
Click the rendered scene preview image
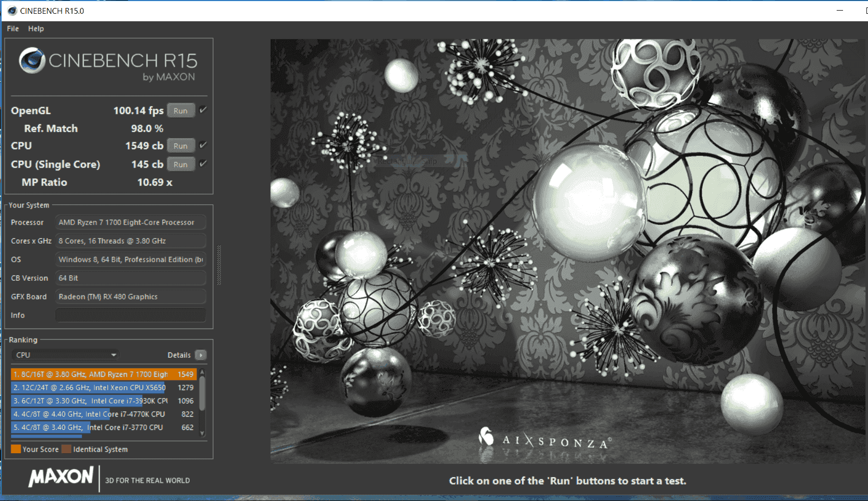point(568,251)
